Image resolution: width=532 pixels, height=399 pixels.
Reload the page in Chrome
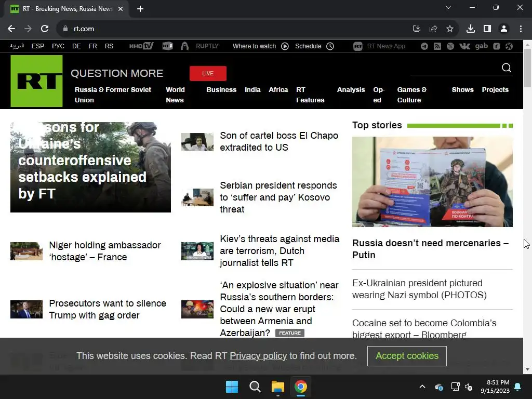click(x=45, y=29)
